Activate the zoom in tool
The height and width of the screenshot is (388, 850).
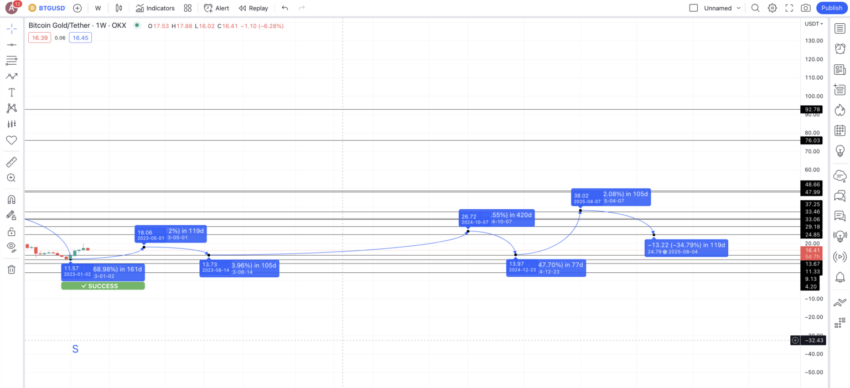[11, 178]
